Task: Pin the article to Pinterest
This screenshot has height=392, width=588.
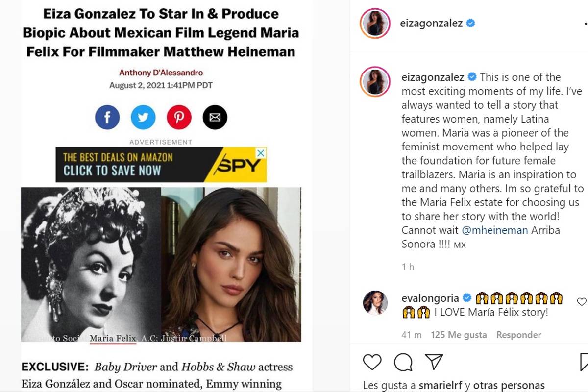Action: click(179, 117)
